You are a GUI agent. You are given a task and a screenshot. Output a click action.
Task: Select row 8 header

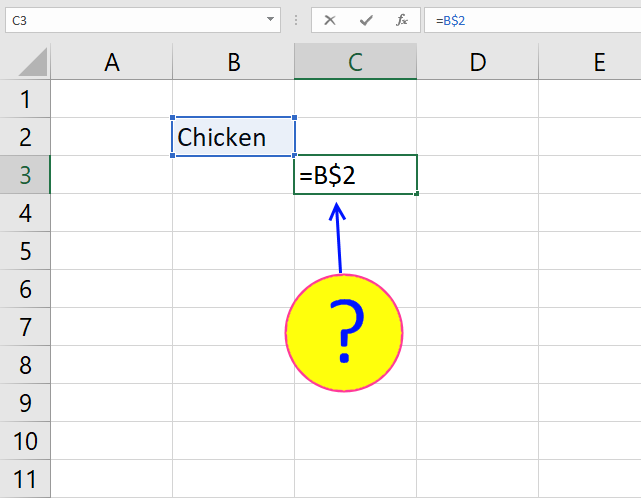(25, 365)
